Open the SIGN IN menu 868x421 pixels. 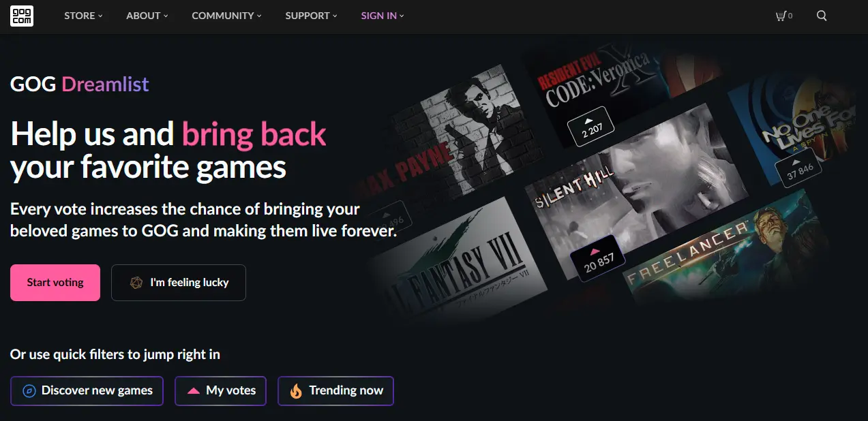383,16
